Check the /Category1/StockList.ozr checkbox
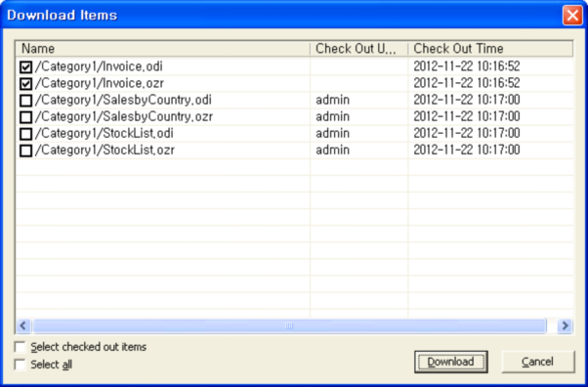 (x=25, y=150)
